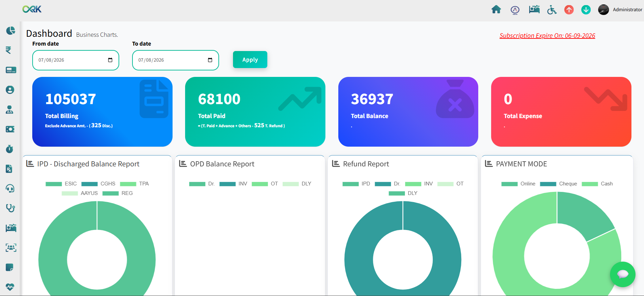Open the stopwatch sidebar icon
The image size is (644, 296).
tap(10, 149)
